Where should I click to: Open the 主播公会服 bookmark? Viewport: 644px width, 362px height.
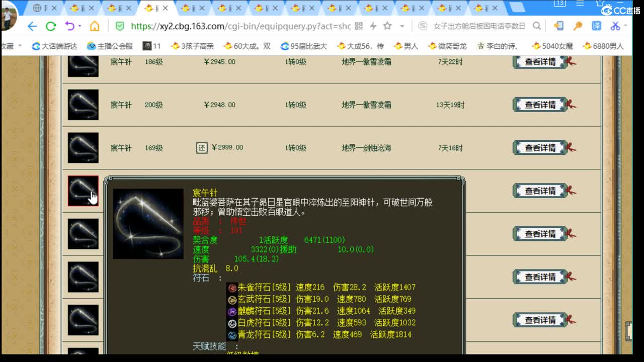click(110, 46)
